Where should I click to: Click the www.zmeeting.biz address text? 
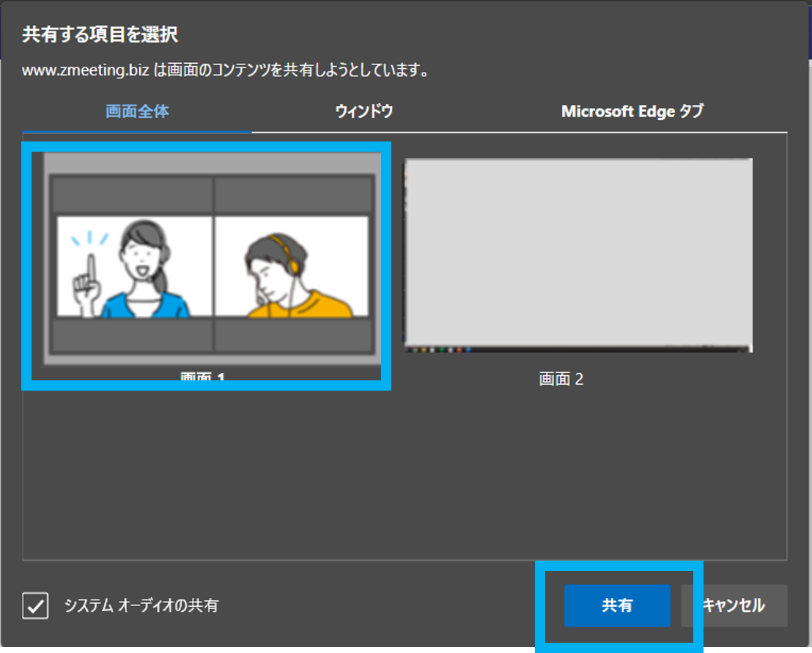(x=86, y=71)
